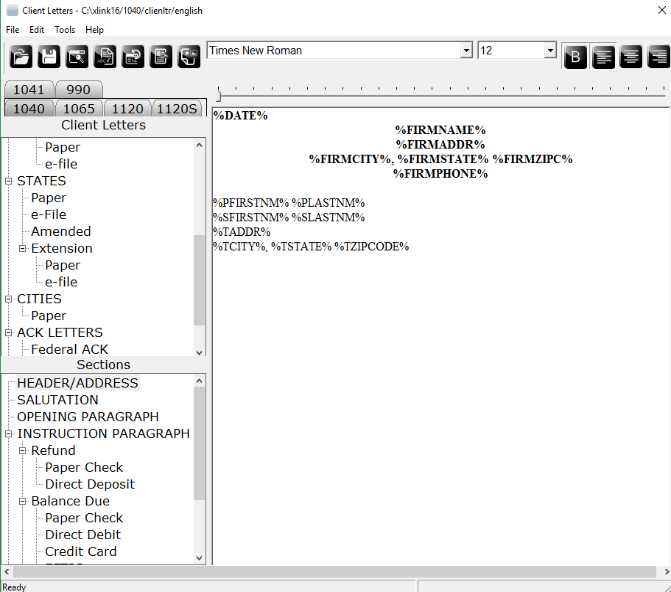Click the seventh toolbar icon beside font box
Screen dimensions: 671x592
click(x=189, y=57)
